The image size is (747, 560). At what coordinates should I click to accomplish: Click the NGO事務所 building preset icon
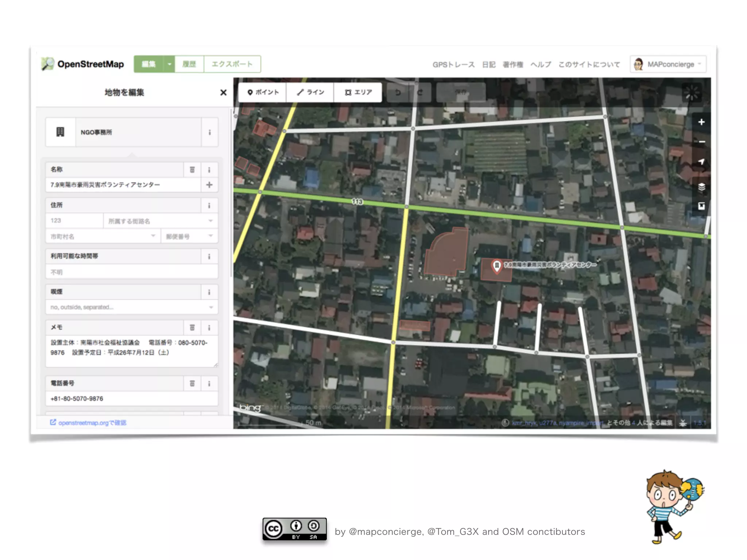(x=60, y=132)
